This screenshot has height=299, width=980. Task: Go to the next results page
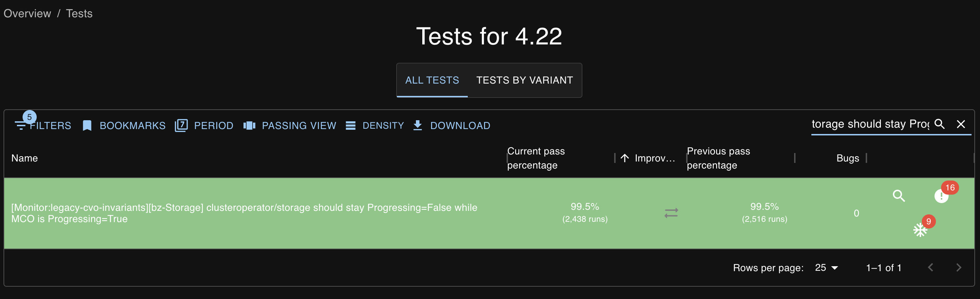[x=958, y=268]
